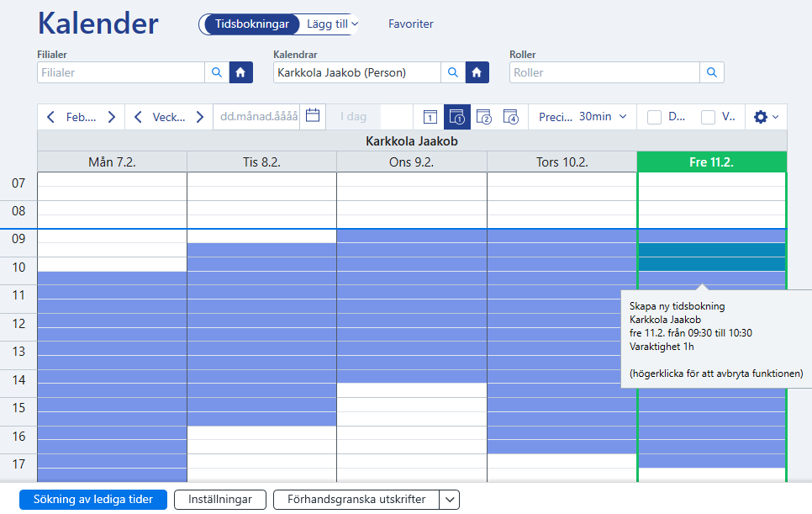812x514 pixels.
Task: Toggle the D... checkbox
Action: point(655,117)
